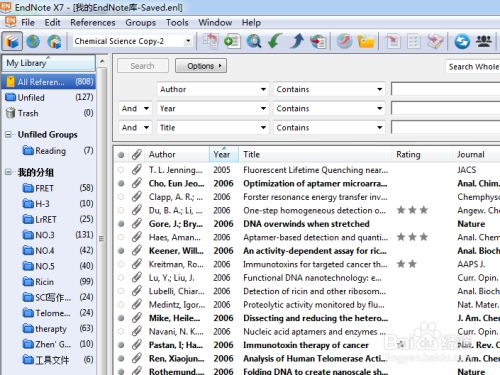Toggle read status dot for Lu, Y.; Liu, J. reference
Viewport: 500px width, 375px height.
coord(121,278)
